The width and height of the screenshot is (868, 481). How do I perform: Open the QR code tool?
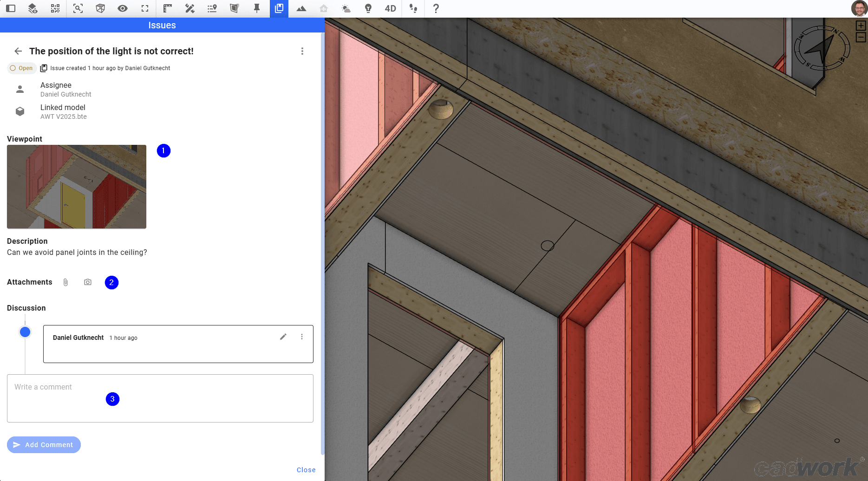pos(54,8)
